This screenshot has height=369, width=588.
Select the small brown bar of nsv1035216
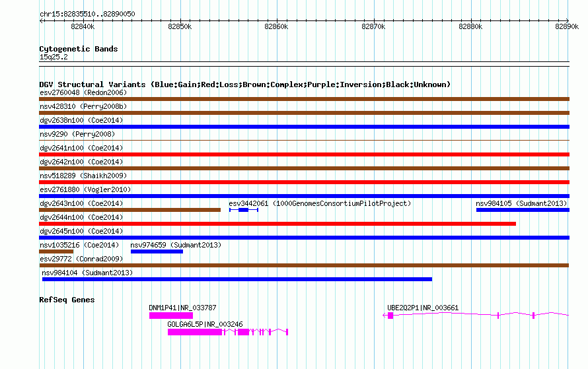click(x=56, y=252)
